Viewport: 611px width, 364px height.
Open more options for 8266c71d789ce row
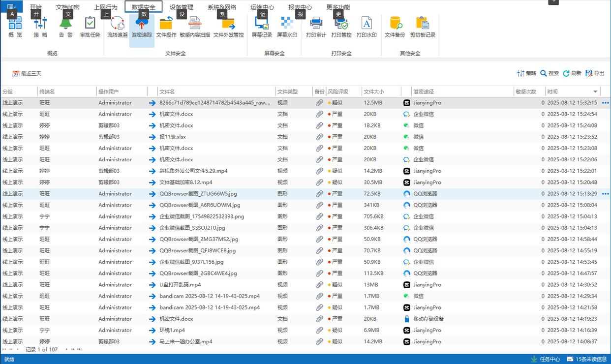point(605,103)
